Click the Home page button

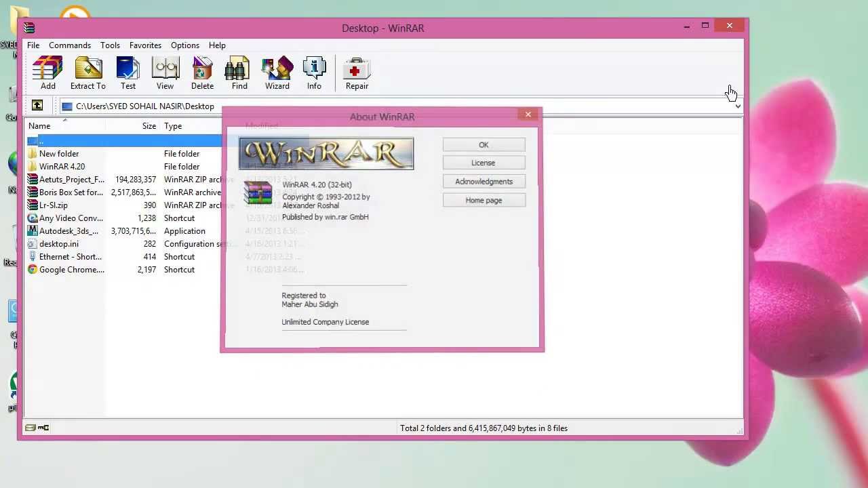484,201
